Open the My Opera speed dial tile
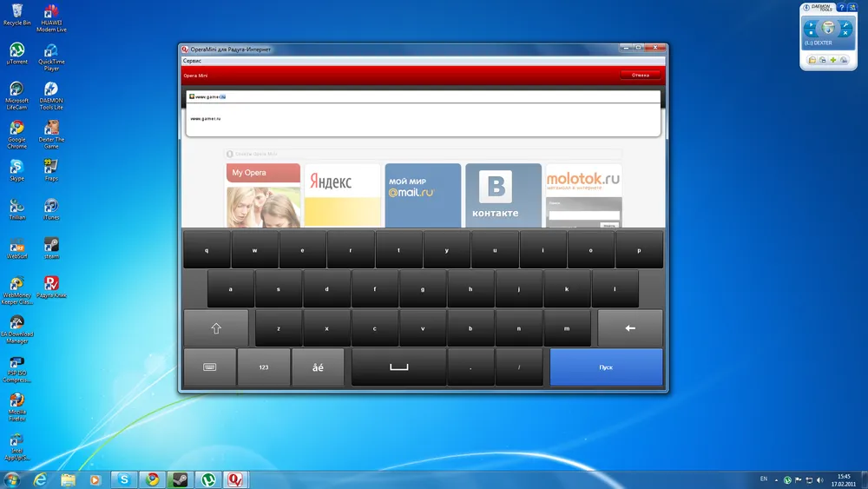The height and width of the screenshot is (489, 868). [264, 195]
